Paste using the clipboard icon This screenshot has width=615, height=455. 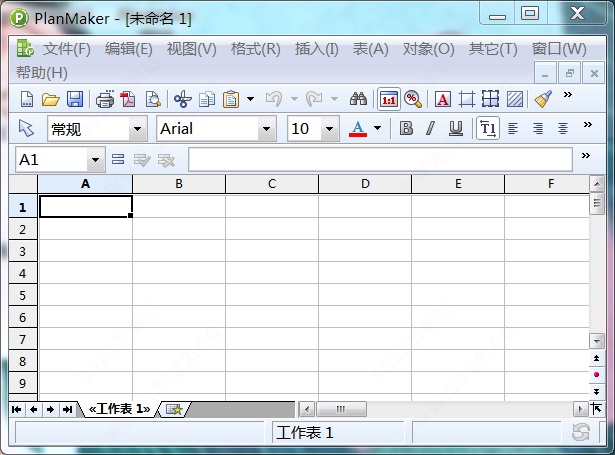231,99
